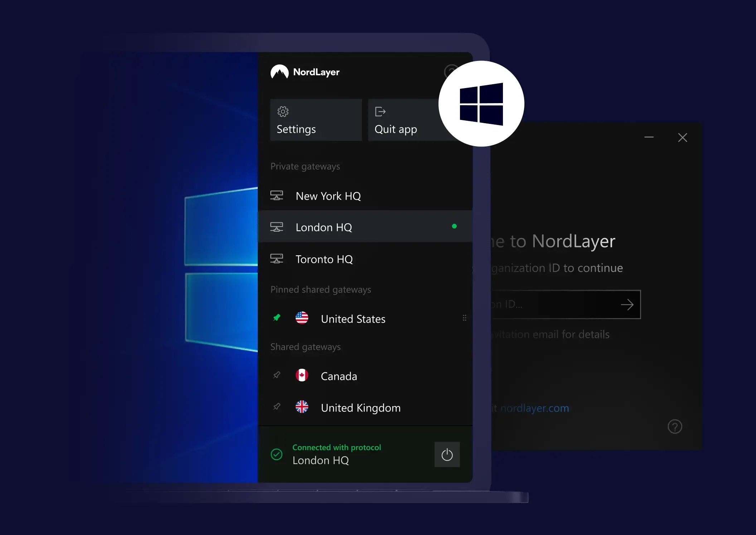Click the Canada flag icon

[x=302, y=375]
